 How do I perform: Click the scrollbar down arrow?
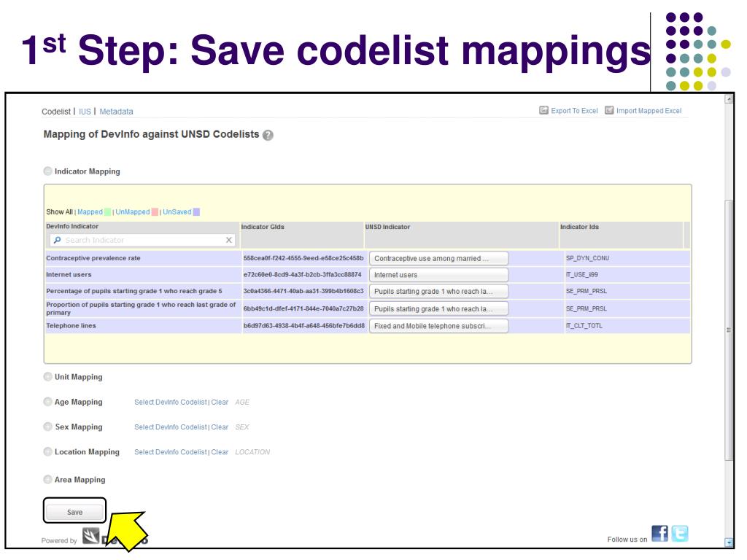[729, 542]
